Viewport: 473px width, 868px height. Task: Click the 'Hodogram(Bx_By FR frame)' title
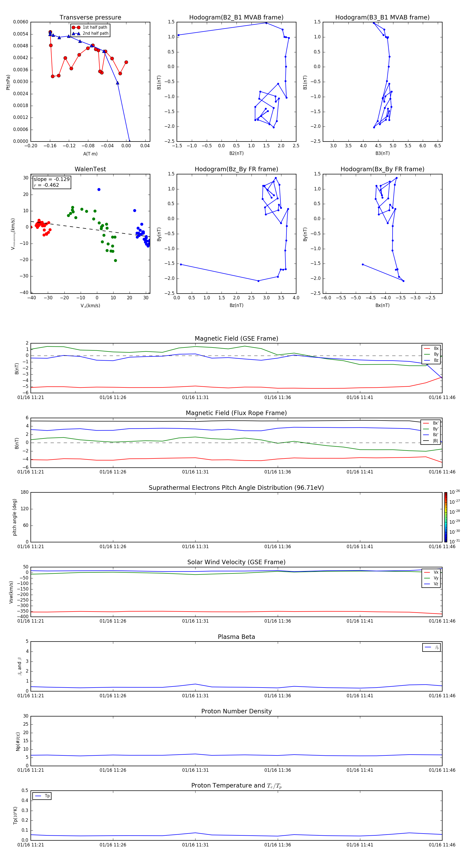(382, 169)
